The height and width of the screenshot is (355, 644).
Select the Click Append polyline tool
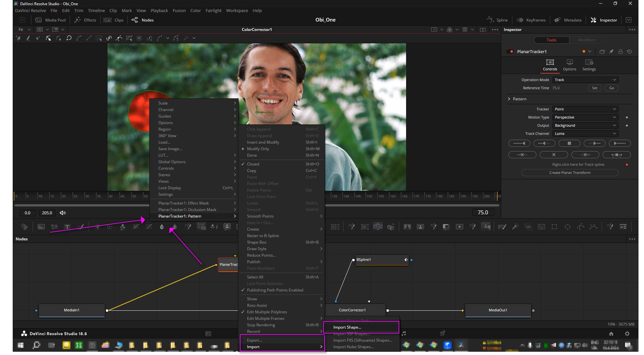tap(19, 38)
